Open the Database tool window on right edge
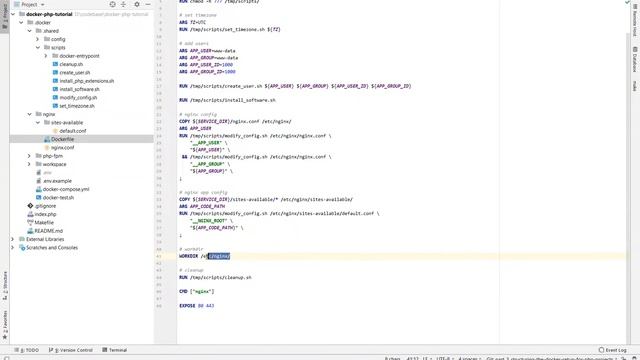 point(635,59)
